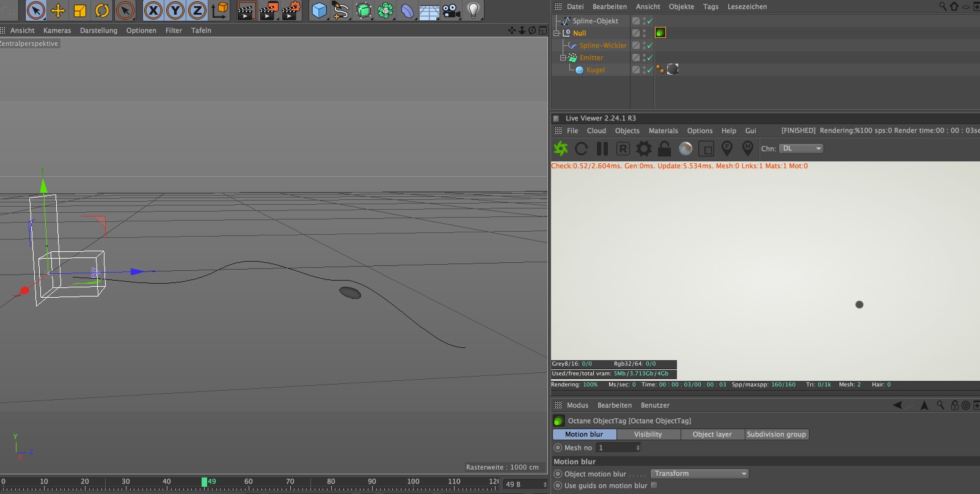Open Object motion blur Transform dropdown
The width and height of the screenshot is (980, 494).
click(x=700, y=474)
